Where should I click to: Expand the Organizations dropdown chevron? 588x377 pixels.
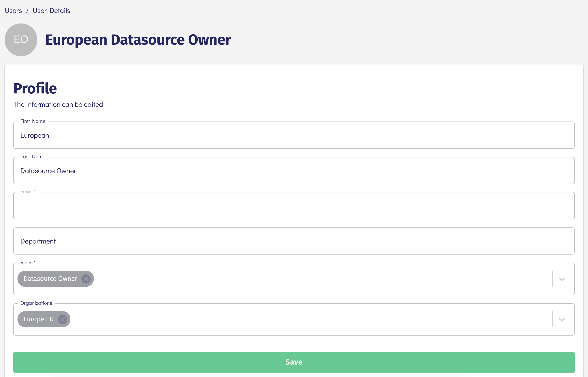pyautogui.click(x=562, y=319)
